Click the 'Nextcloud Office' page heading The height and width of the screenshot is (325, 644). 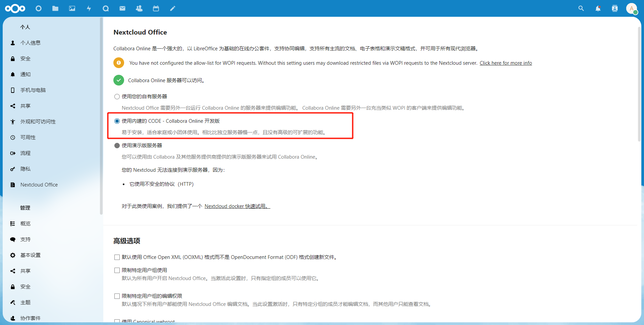coord(140,32)
